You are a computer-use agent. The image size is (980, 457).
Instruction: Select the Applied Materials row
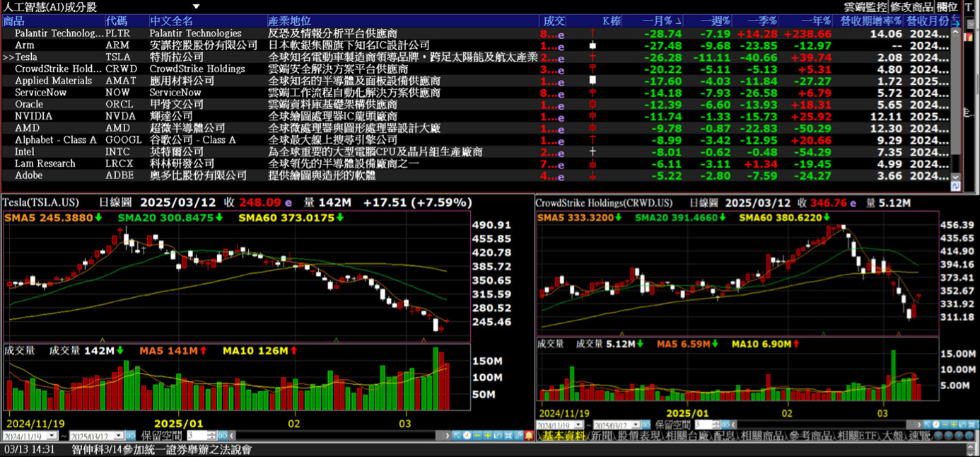pyautogui.click(x=475, y=81)
